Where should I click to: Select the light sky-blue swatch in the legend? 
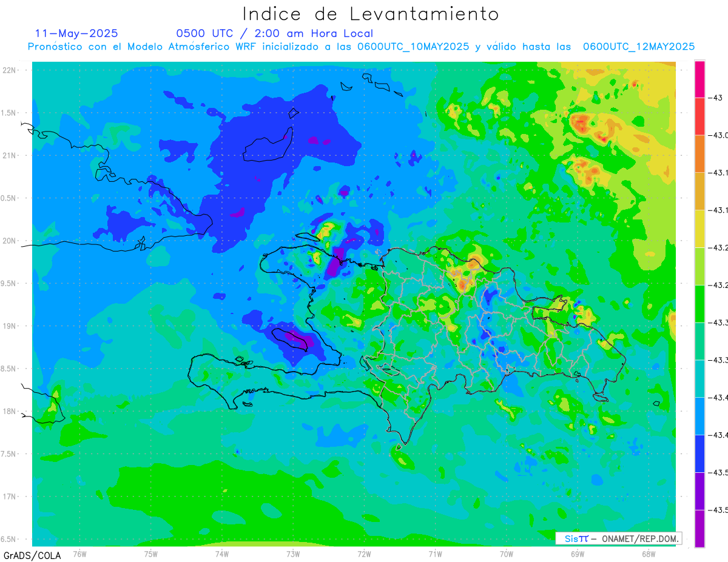coord(699,416)
